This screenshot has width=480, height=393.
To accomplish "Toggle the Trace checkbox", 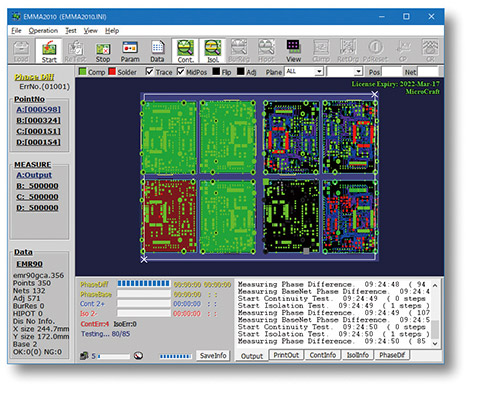I will click(x=150, y=72).
